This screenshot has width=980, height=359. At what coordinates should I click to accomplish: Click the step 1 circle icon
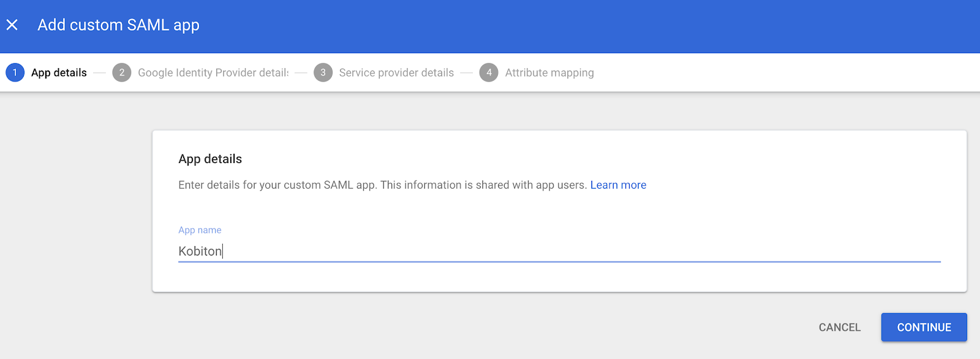(x=15, y=72)
